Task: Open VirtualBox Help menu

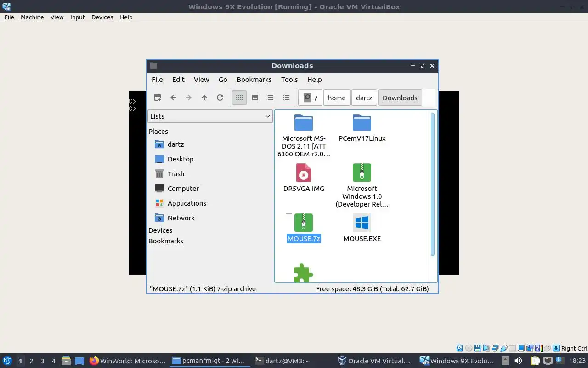Action: pyautogui.click(x=126, y=17)
